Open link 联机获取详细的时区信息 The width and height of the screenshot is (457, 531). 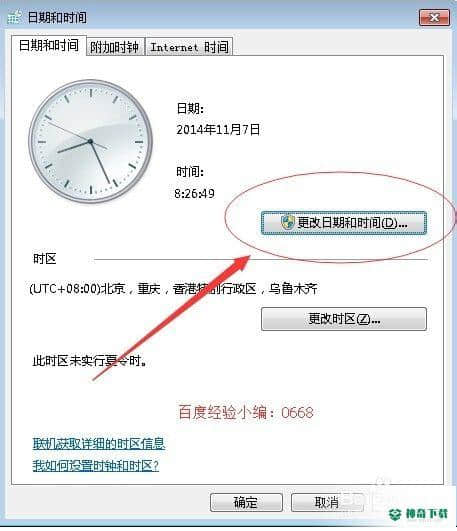(99, 443)
